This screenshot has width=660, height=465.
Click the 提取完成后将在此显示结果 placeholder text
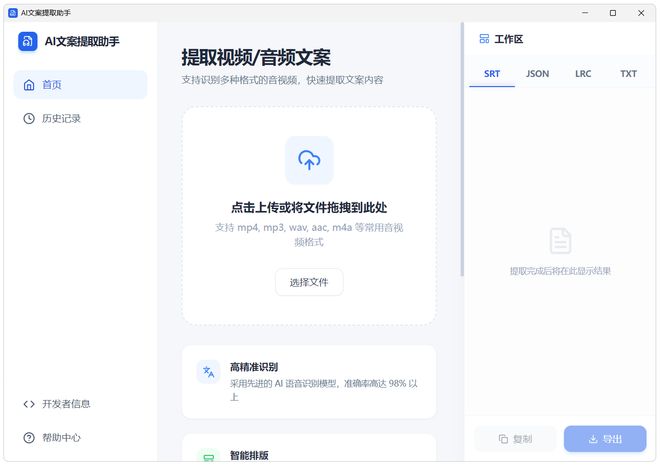coord(560,271)
